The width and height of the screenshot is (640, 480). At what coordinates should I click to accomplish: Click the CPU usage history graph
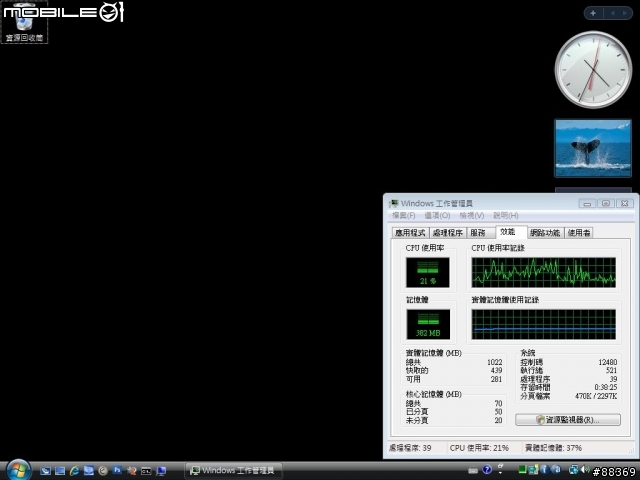(543, 272)
